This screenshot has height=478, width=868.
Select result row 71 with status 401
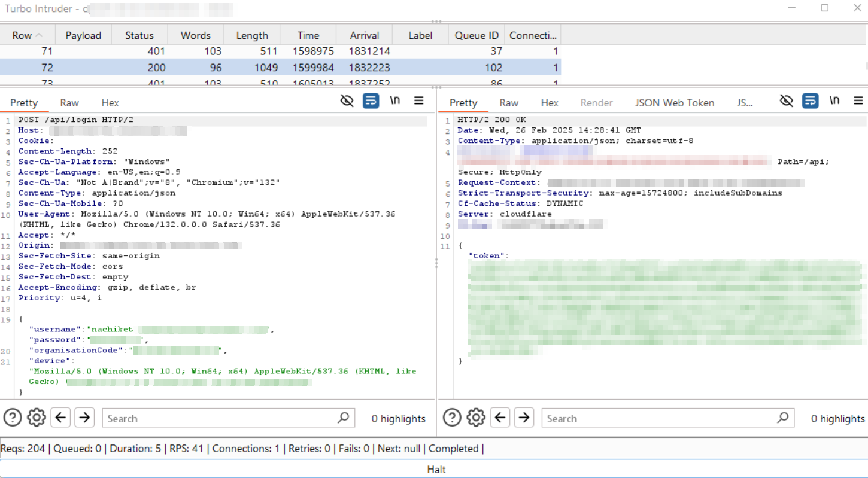pyautogui.click(x=280, y=51)
